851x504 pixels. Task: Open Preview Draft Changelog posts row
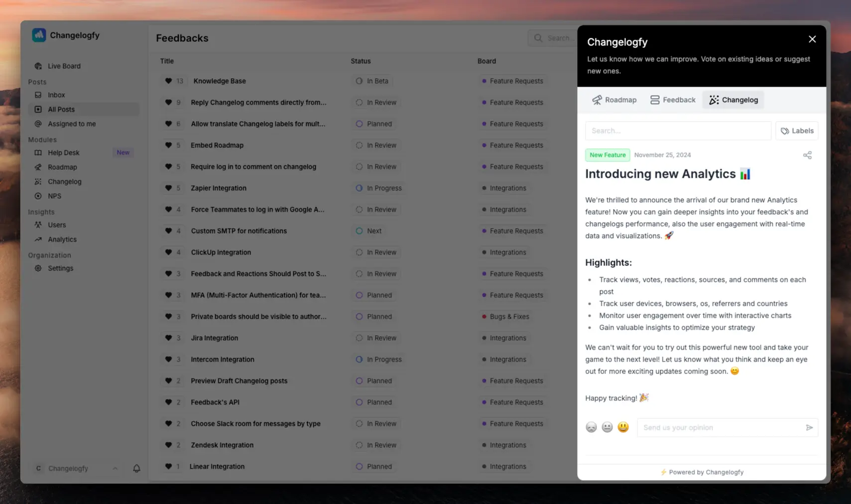tap(239, 380)
